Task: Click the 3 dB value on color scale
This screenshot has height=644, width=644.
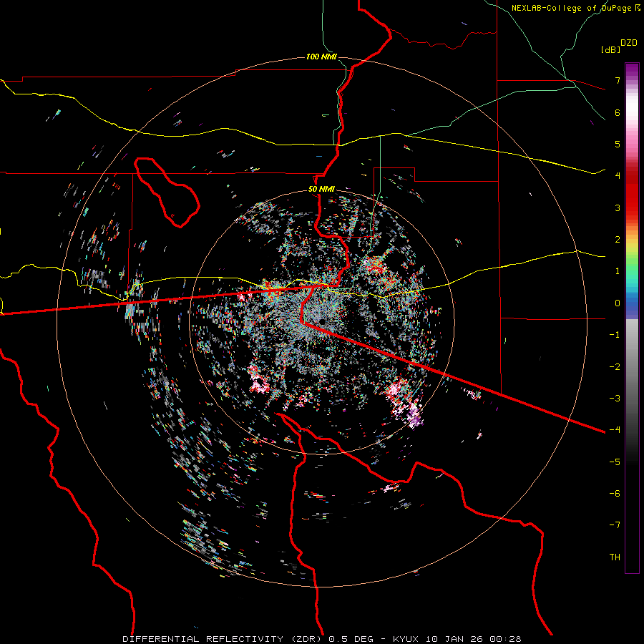Action: (618, 208)
